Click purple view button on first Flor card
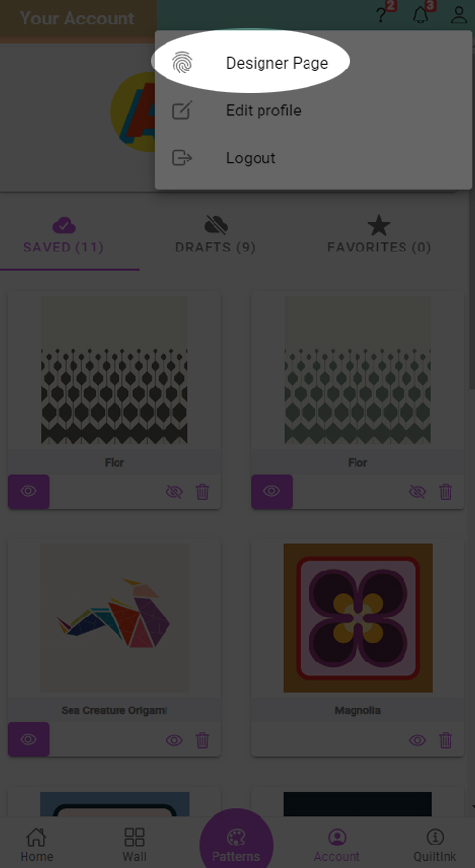This screenshot has height=868, width=475. click(x=28, y=491)
